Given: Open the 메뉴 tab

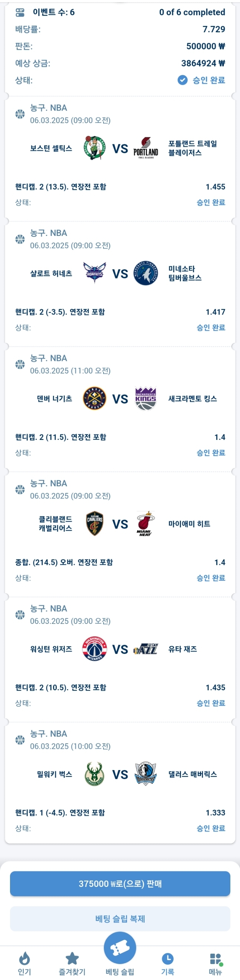Looking at the screenshot, I should pyautogui.click(x=215, y=963).
